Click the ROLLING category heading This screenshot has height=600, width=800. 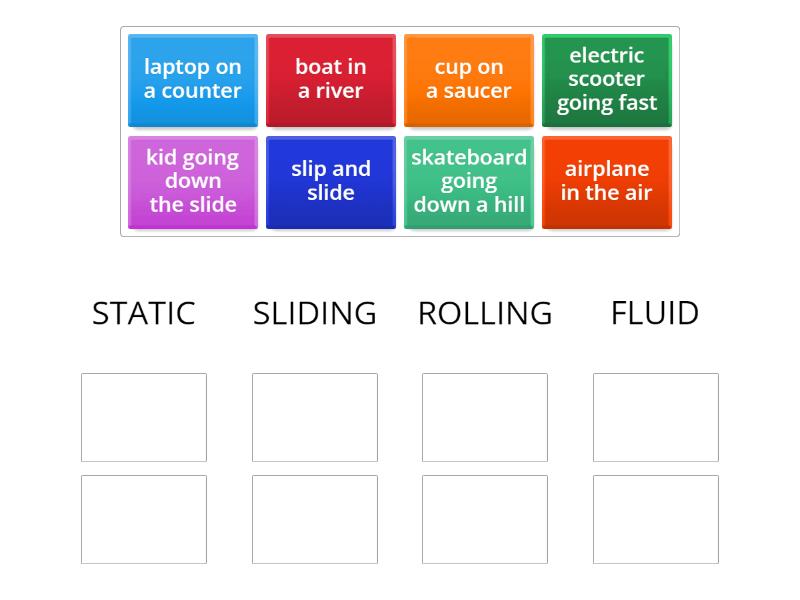[x=485, y=313]
